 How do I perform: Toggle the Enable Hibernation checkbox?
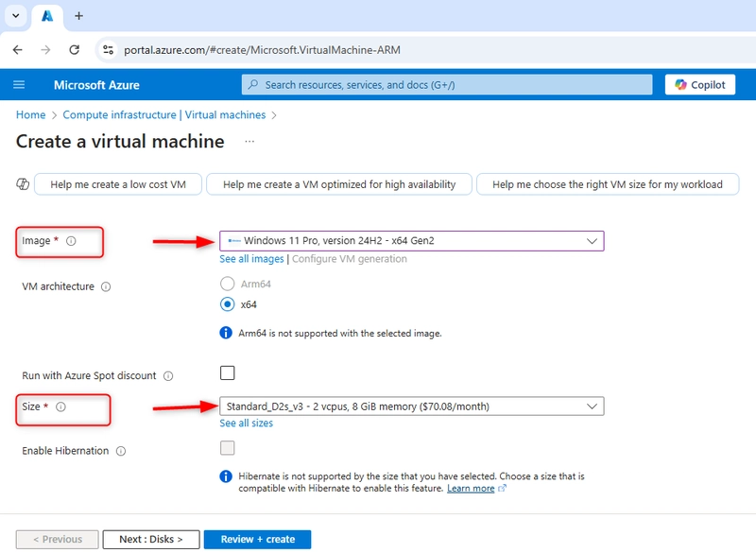click(x=227, y=448)
